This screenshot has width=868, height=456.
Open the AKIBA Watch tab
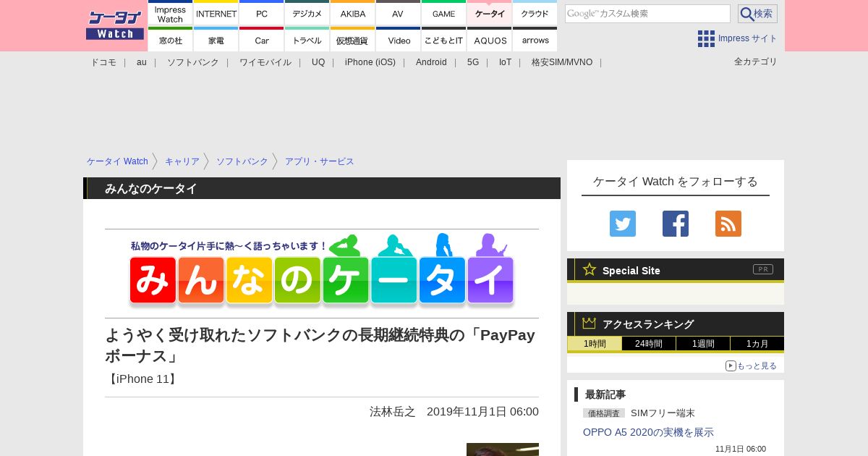353,13
